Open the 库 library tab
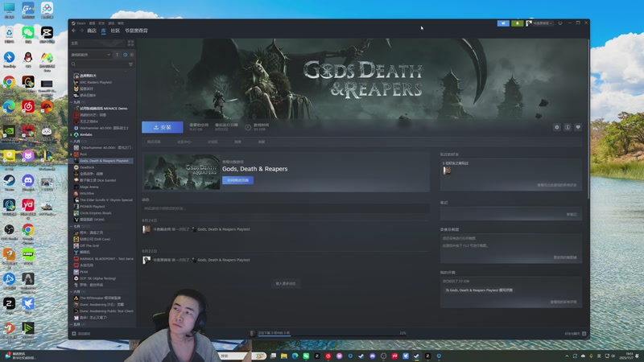Image resolution: width=644 pixels, height=362 pixels. [x=104, y=31]
